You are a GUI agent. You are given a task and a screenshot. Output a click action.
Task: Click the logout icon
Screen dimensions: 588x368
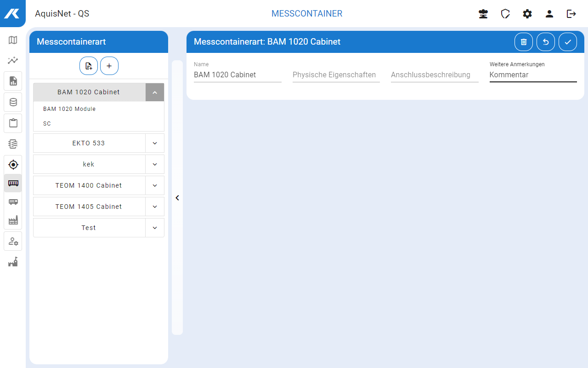coord(571,14)
